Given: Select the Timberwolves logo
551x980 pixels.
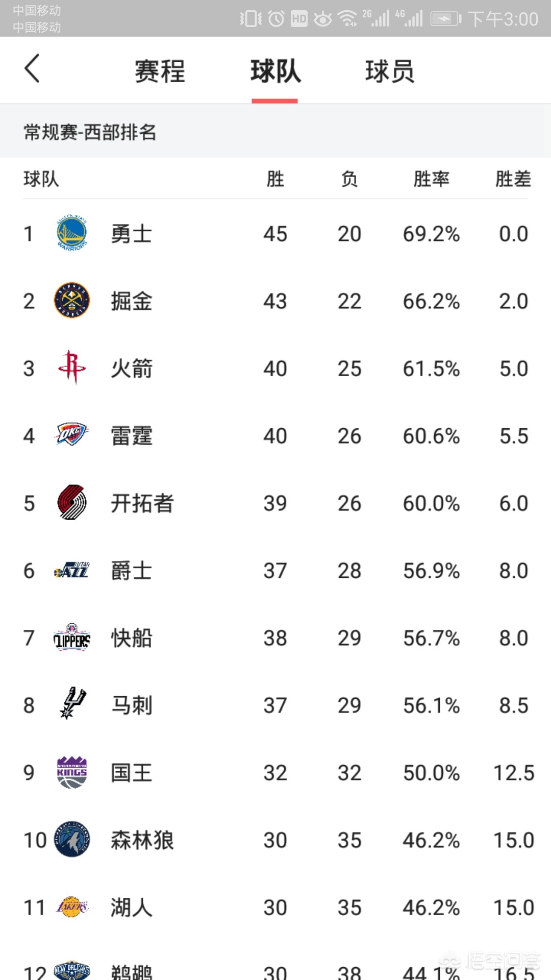Looking at the screenshot, I should point(71,840).
